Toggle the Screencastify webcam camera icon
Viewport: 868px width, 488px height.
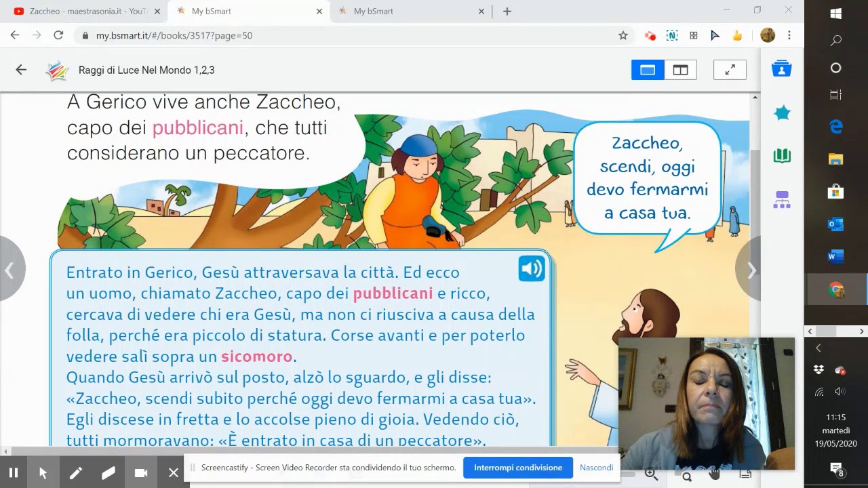point(141,472)
